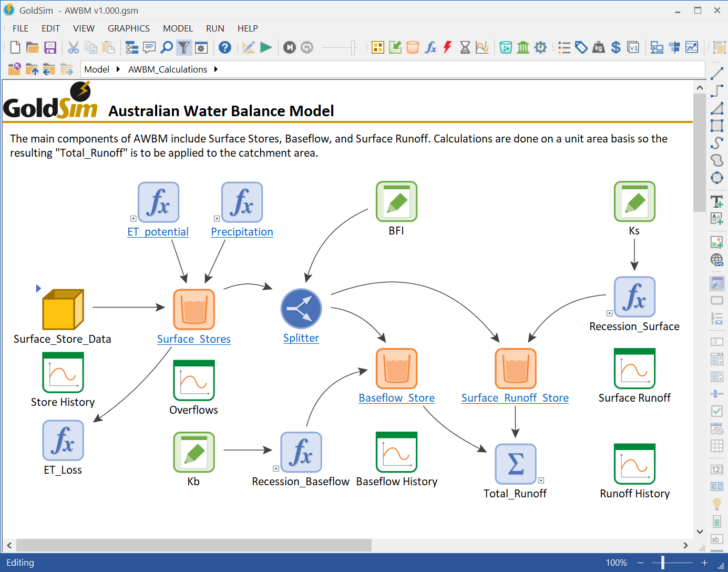The width and height of the screenshot is (728, 572).
Task: Click the red lightning bolt event icon
Action: [x=448, y=47]
